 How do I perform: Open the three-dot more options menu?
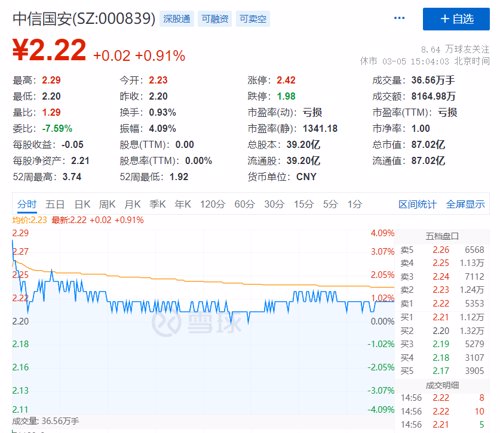click(x=399, y=18)
